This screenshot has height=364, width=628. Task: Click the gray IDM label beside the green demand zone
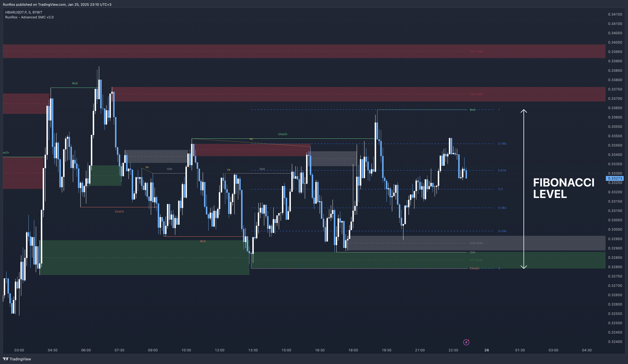coord(472,252)
